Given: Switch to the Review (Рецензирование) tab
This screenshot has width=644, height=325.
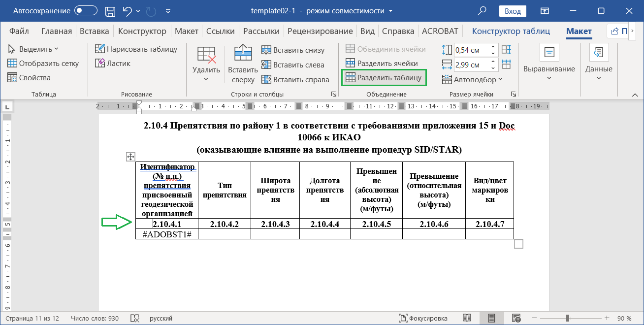Looking at the screenshot, I should [320, 31].
